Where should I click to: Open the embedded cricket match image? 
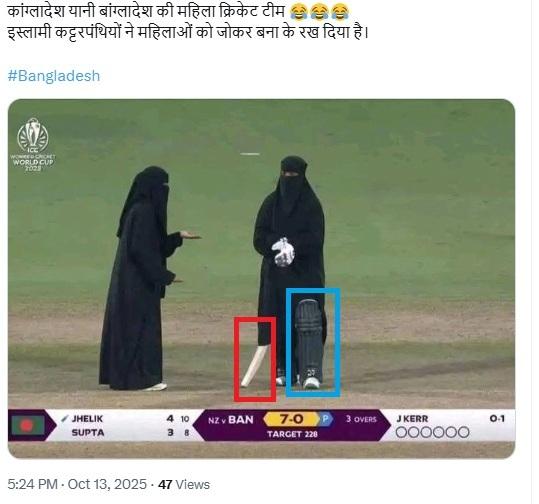tap(261, 278)
